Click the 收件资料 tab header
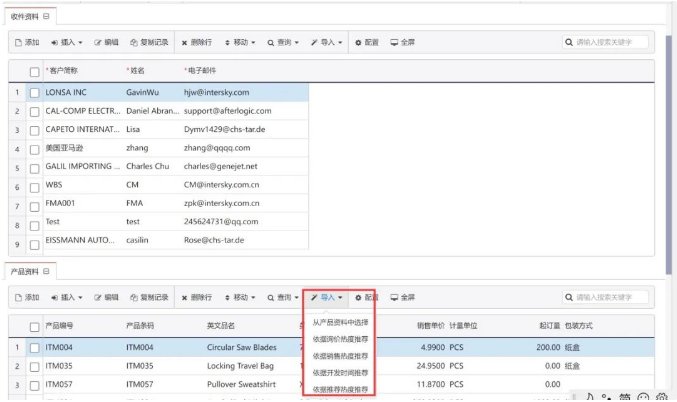Screen dimensions: 677x402 (26, 17)
